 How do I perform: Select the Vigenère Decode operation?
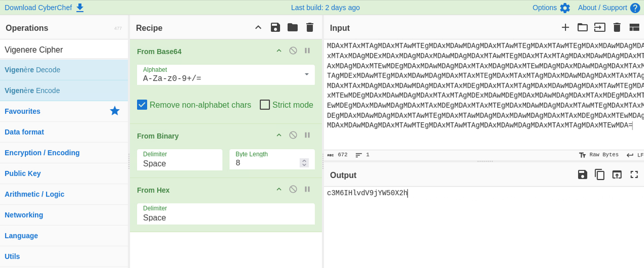64,70
